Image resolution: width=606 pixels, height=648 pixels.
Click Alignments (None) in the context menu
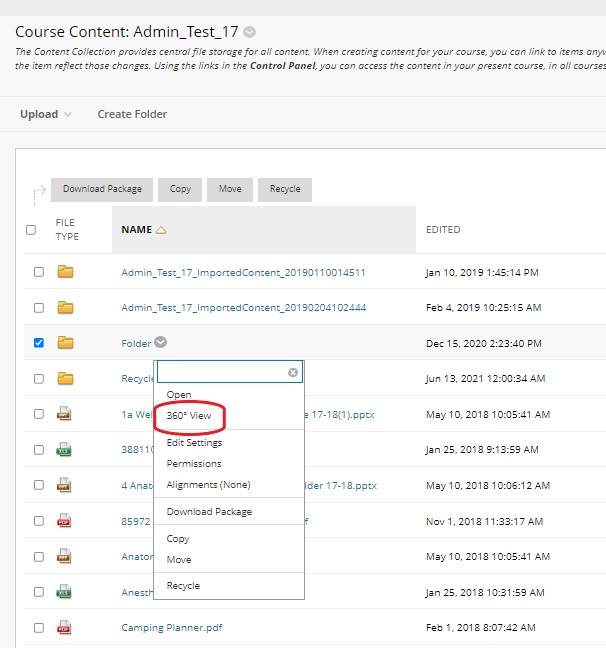pyautogui.click(x=208, y=485)
